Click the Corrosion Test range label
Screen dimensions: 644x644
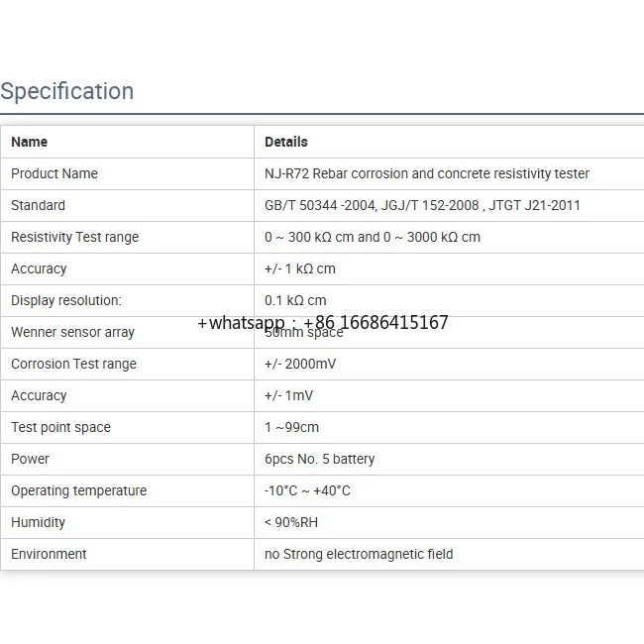tap(73, 365)
